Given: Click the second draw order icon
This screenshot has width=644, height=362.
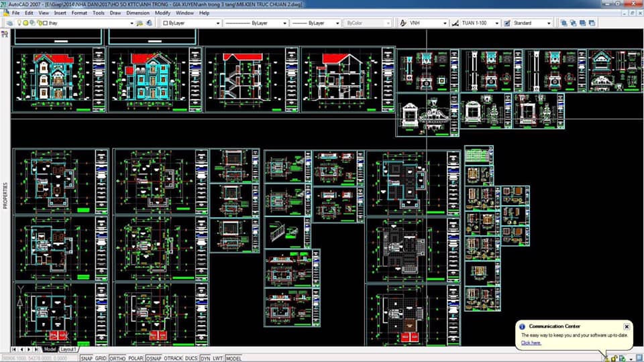Looking at the screenshot, I should click(573, 23).
